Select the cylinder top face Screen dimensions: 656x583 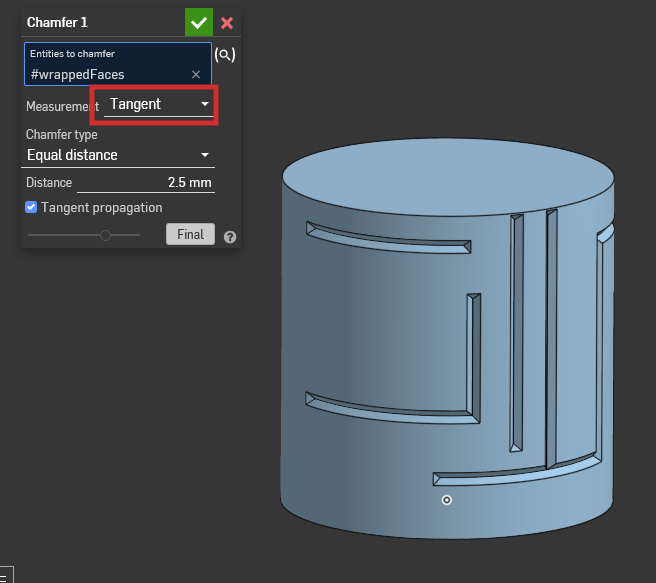(448, 176)
